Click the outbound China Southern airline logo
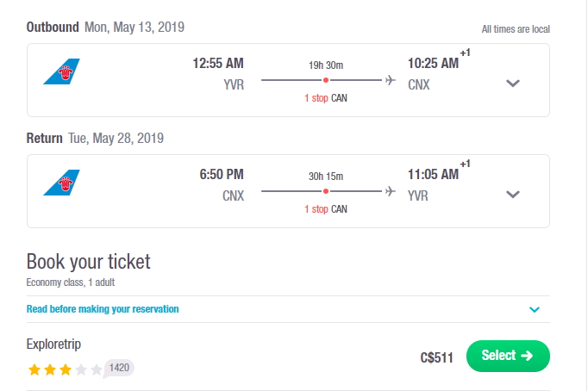This screenshot has width=588, height=391. point(61,71)
